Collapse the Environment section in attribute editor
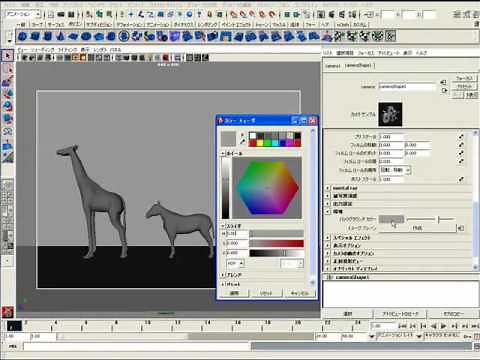 tap(328, 211)
